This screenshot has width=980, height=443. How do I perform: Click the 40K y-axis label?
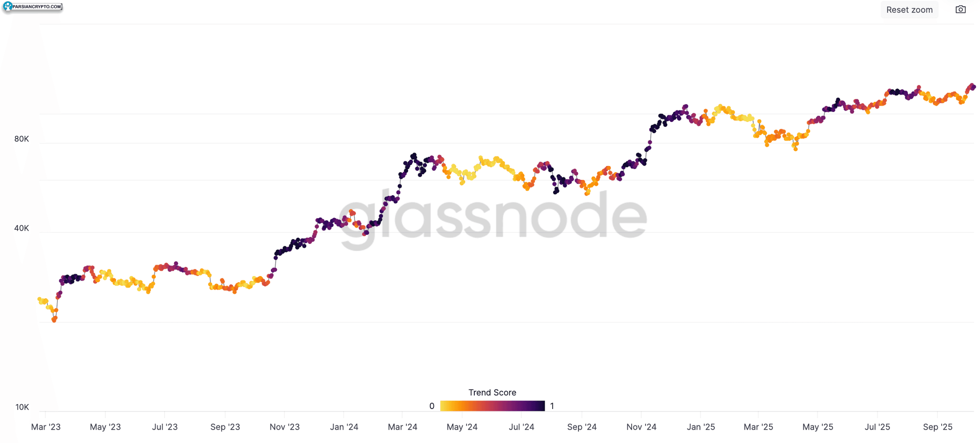[22, 228]
